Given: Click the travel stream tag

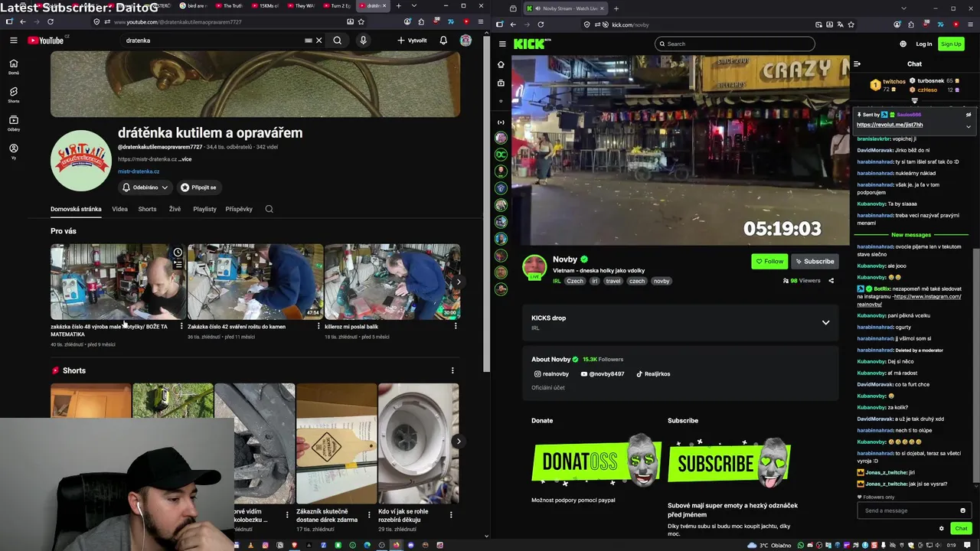Looking at the screenshot, I should 613,281.
